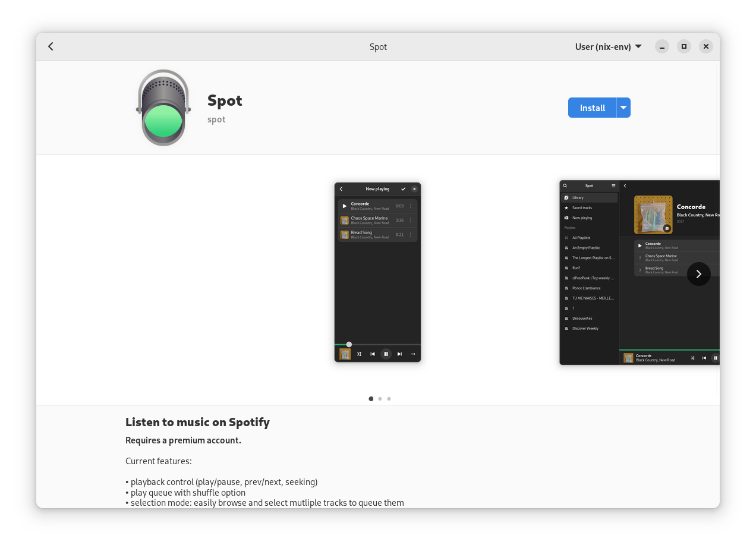This screenshot has width=756, height=548.
Task: Click the "Listen to music on Spotify" heading
Action: tap(197, 422)
